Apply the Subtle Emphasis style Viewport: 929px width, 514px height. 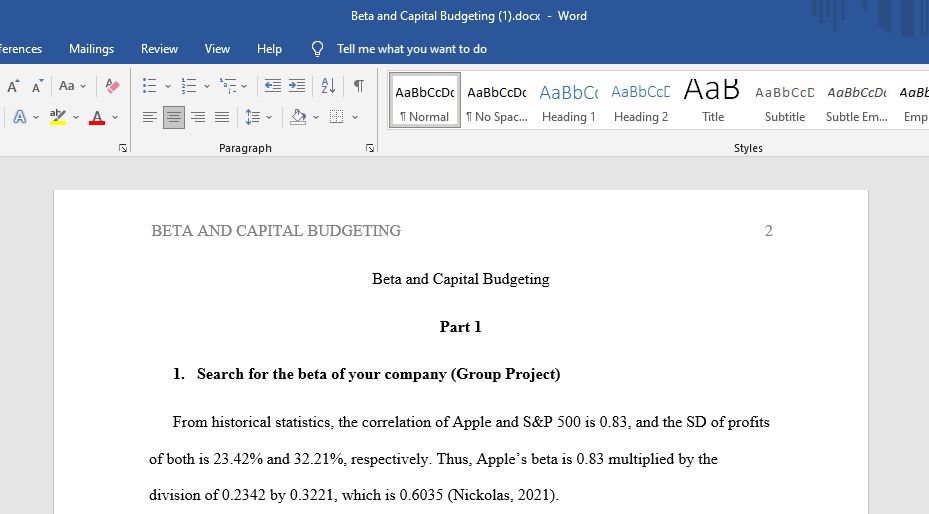pyautogui.click(x=857, y=100)
